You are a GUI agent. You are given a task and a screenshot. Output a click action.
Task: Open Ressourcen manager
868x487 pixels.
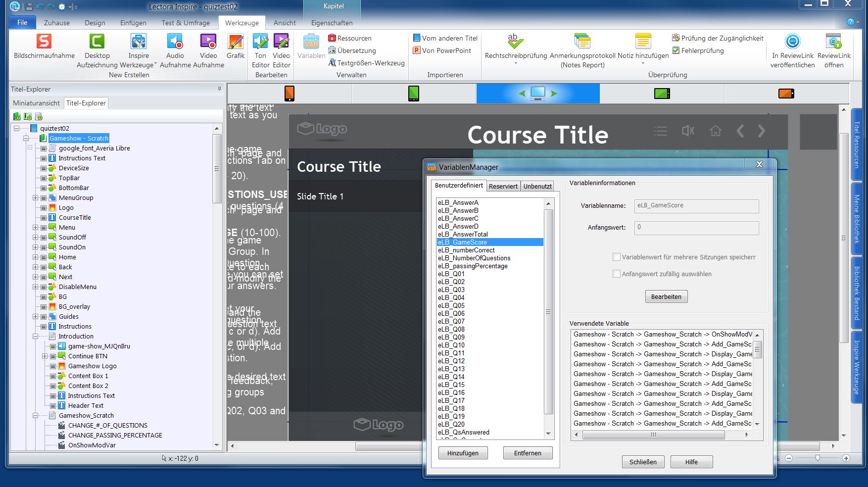349,38
